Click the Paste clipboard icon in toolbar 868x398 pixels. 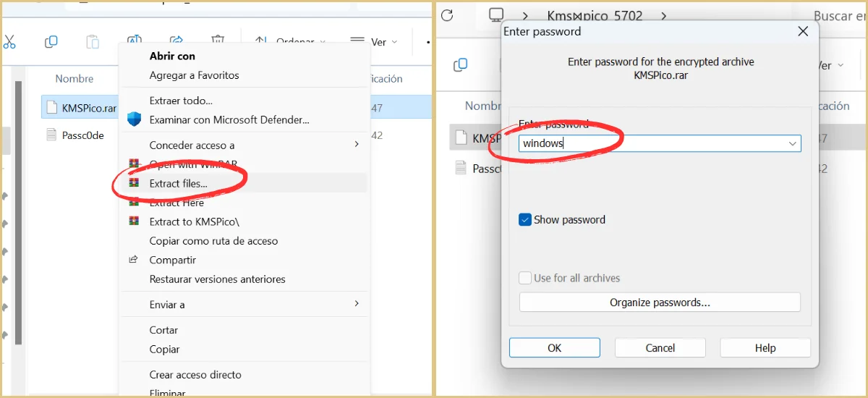(x=93, y=42)
